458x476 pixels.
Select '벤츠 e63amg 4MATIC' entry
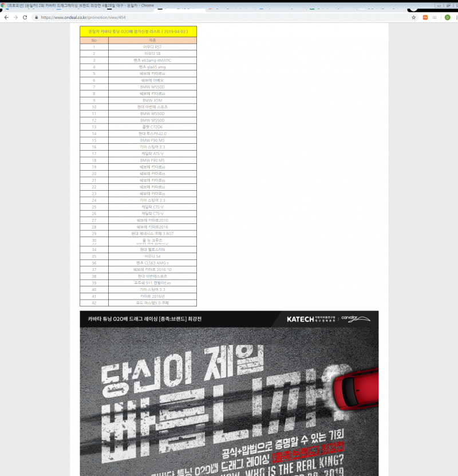(152, 60)
